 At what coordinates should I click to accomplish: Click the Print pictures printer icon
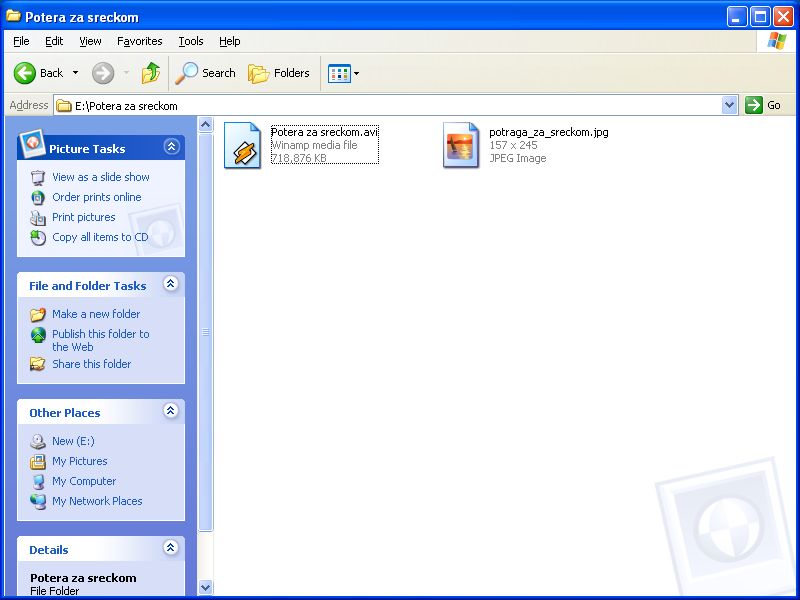tap(38, 218)
